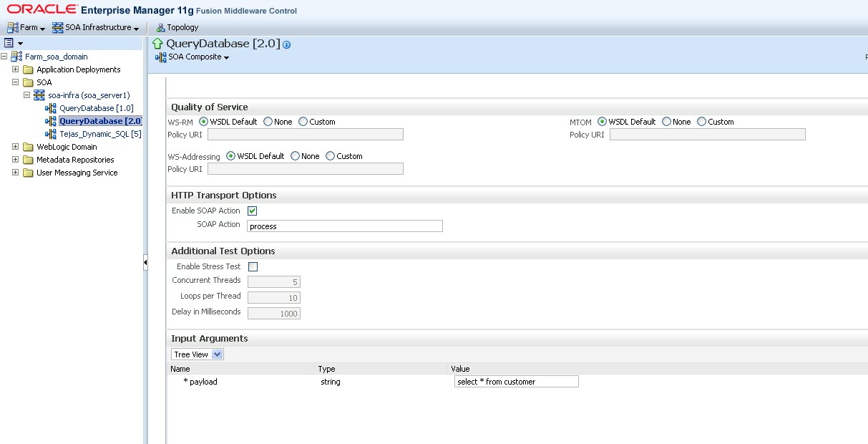Click the info icon next to QueryDatabase [2.0]
Image resolution: width=868 pixels, height=444 pixels.
287,44
